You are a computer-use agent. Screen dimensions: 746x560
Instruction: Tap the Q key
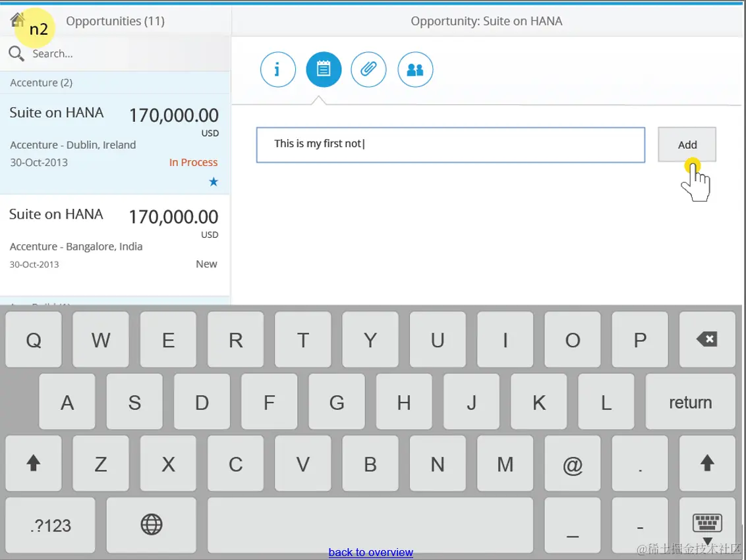(x=34, y=340)
